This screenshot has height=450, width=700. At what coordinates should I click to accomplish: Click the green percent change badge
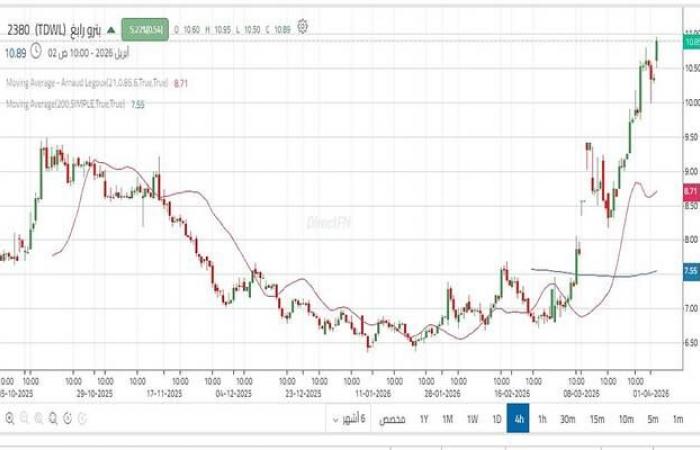145,28
